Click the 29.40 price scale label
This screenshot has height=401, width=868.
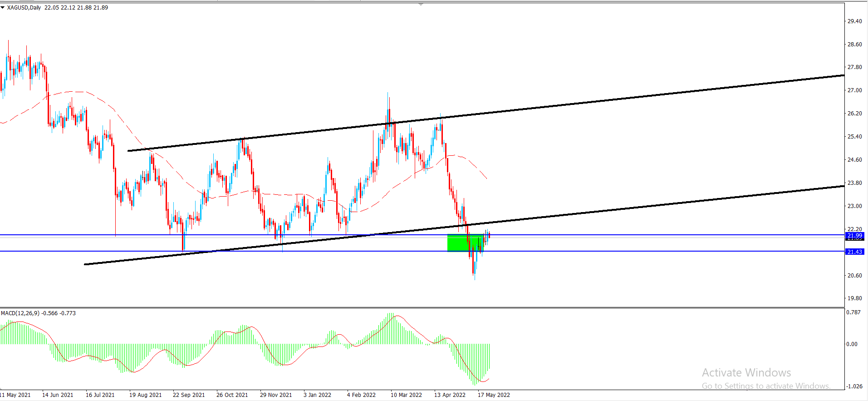(854, 21)
